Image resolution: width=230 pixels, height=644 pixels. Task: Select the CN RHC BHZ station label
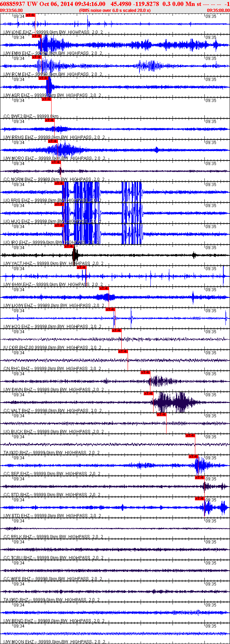tap(16, 369)
